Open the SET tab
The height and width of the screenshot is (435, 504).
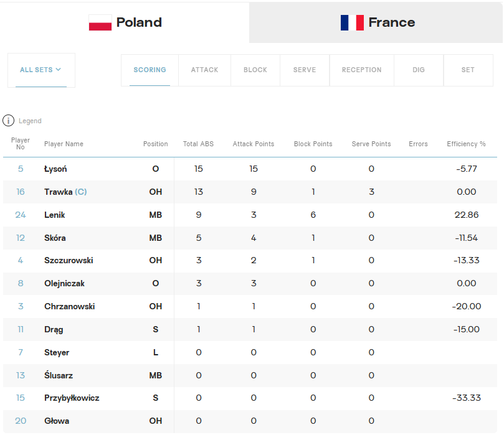click(468, 70)
